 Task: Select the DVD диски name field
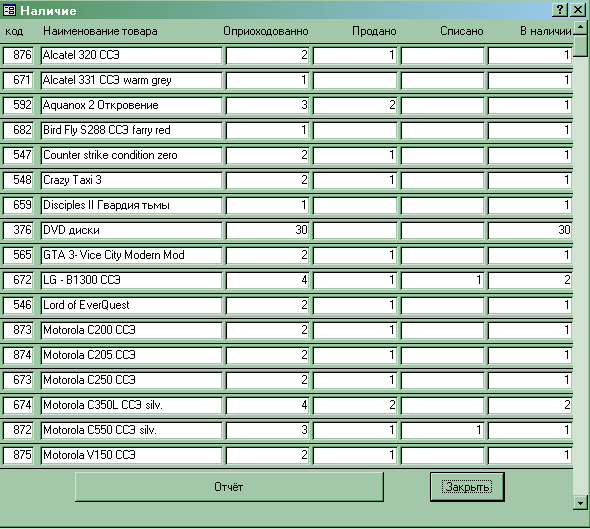131,230
